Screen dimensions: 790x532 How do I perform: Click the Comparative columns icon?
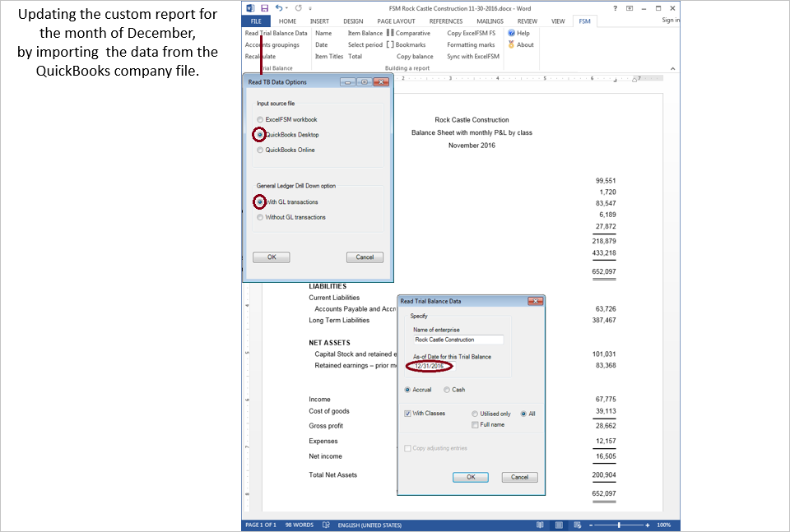point(390,33)
